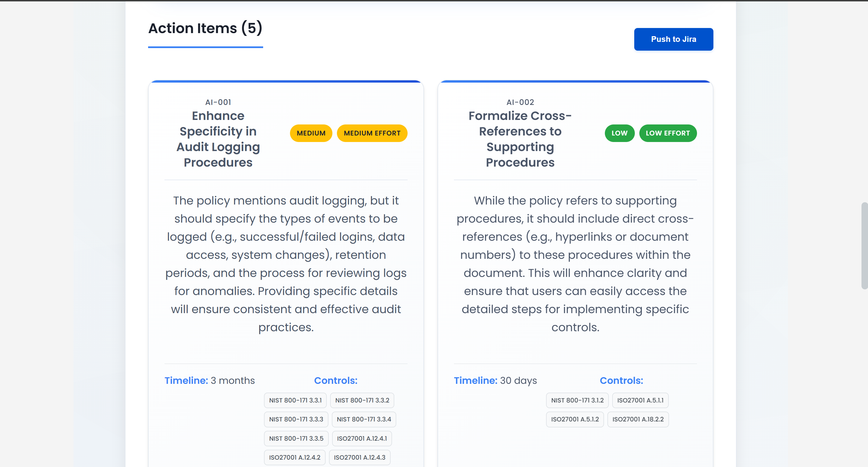
Task: Click the ISO27001 A.12.4.2 control tag
Action: click(294, 457)
